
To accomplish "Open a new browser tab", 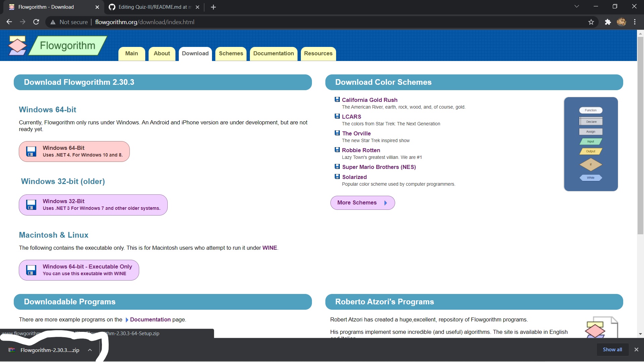I will [213, 7].
